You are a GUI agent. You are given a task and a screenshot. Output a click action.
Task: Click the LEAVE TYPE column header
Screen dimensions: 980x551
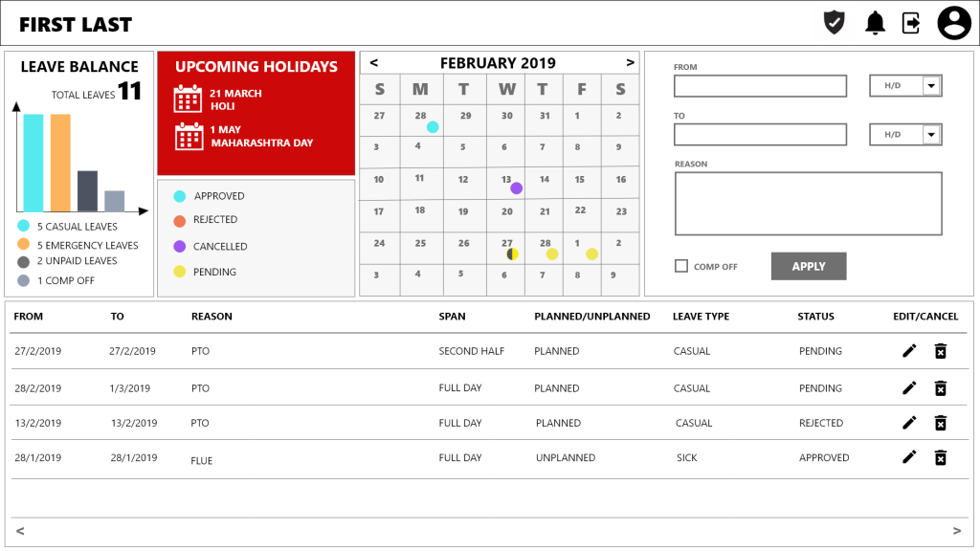(x=701, y=316)
